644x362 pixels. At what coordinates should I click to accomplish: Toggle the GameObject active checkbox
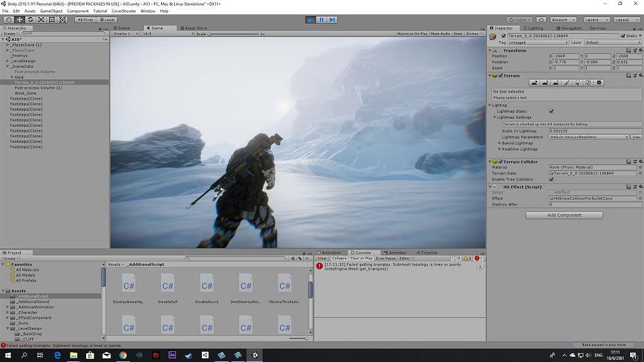[504, 36]
